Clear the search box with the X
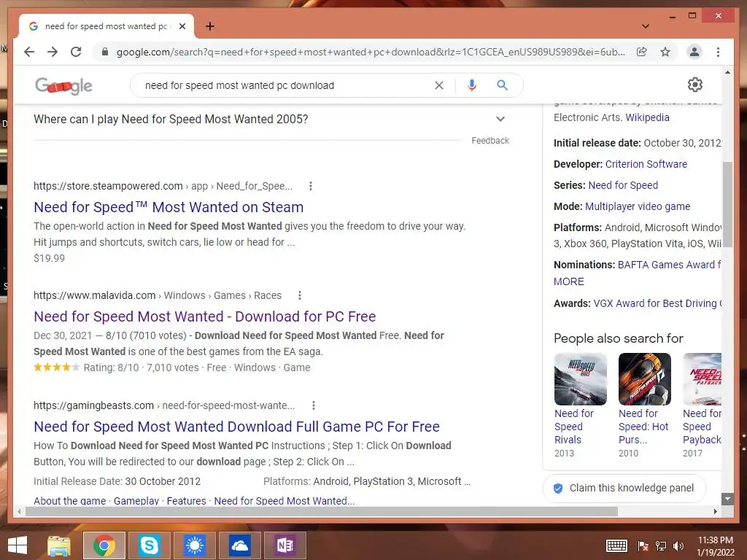This screenshot has width=747, height=560. click(438, 85)
